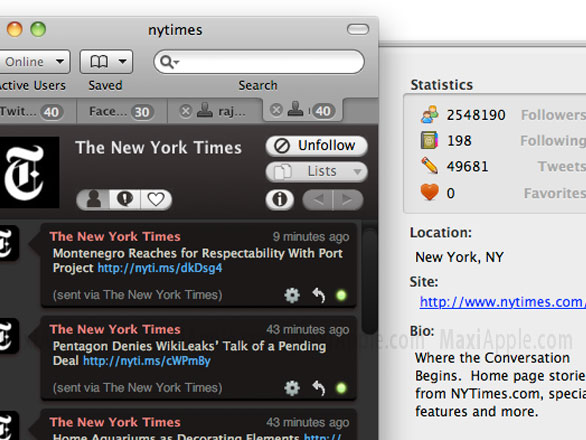Screen dimensions: 586x440
Task: Click the toolbar toggle pill in title bar
Action: [358, 29]
